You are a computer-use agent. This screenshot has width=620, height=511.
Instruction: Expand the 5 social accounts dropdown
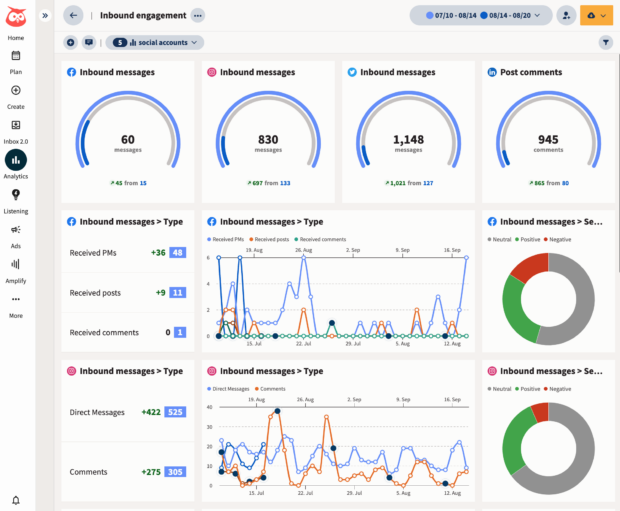155,43
